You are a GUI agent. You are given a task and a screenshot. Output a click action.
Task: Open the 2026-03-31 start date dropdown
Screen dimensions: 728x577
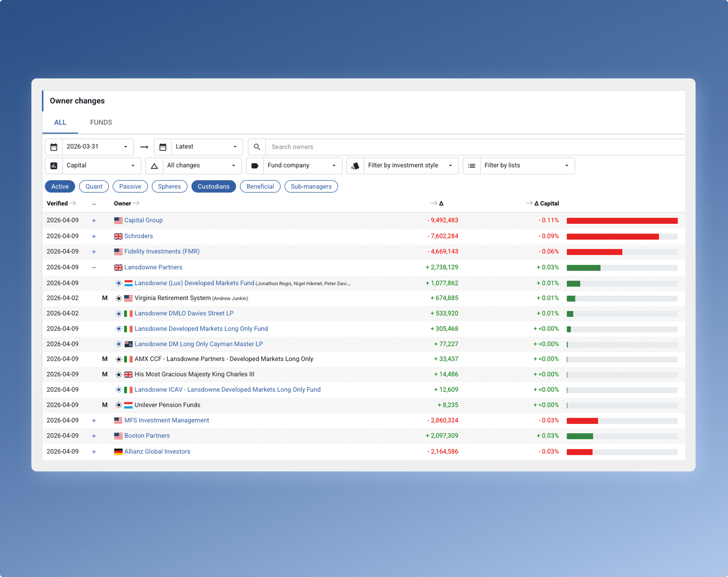tap(98, 147)
